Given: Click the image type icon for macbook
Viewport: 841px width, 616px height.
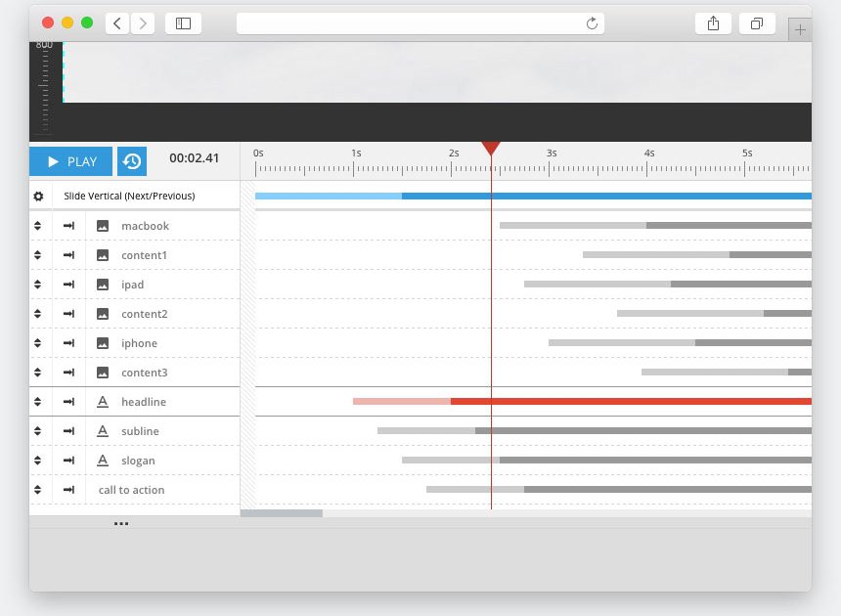Looking at the screenshot, I should pyautogui.click(x=103, y=226).
